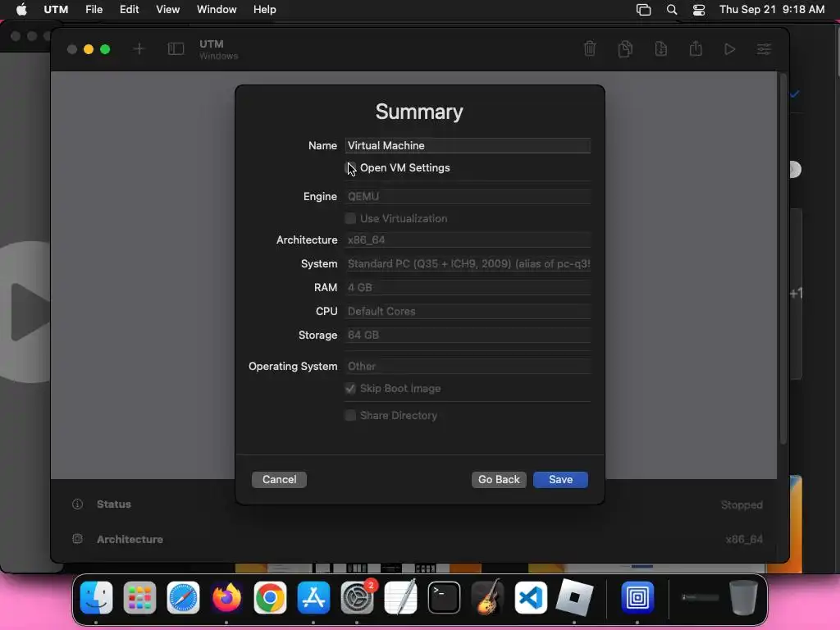Screen dimensions: 840x630
Task: Open Spotlight search in menu bar
Action: point(672,10)
